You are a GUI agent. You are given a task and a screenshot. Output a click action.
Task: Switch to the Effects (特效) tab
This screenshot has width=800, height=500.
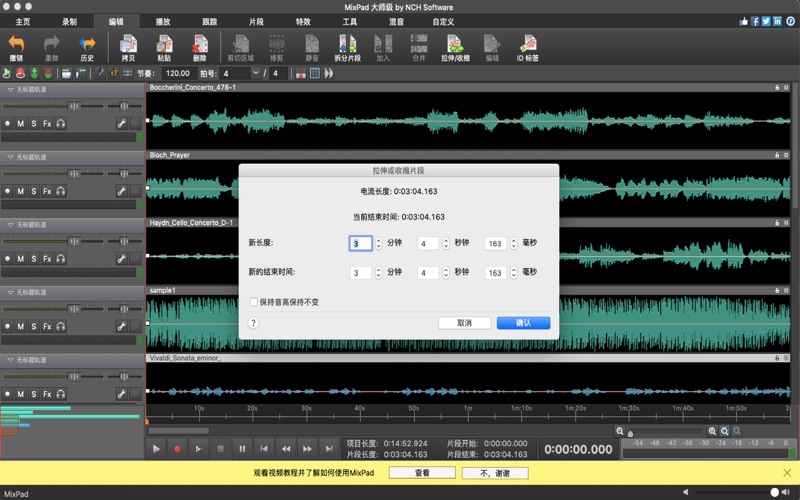point(303,21)
